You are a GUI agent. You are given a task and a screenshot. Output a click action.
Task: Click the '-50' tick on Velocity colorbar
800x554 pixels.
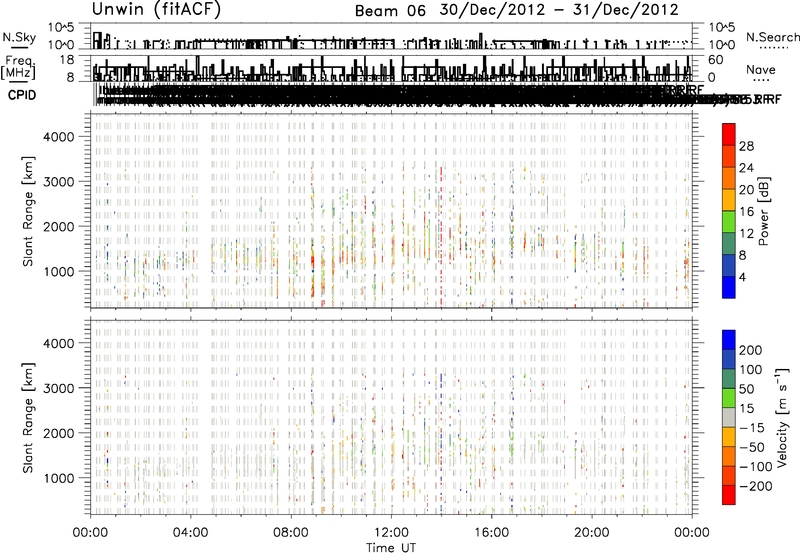[x=752, y=447]
